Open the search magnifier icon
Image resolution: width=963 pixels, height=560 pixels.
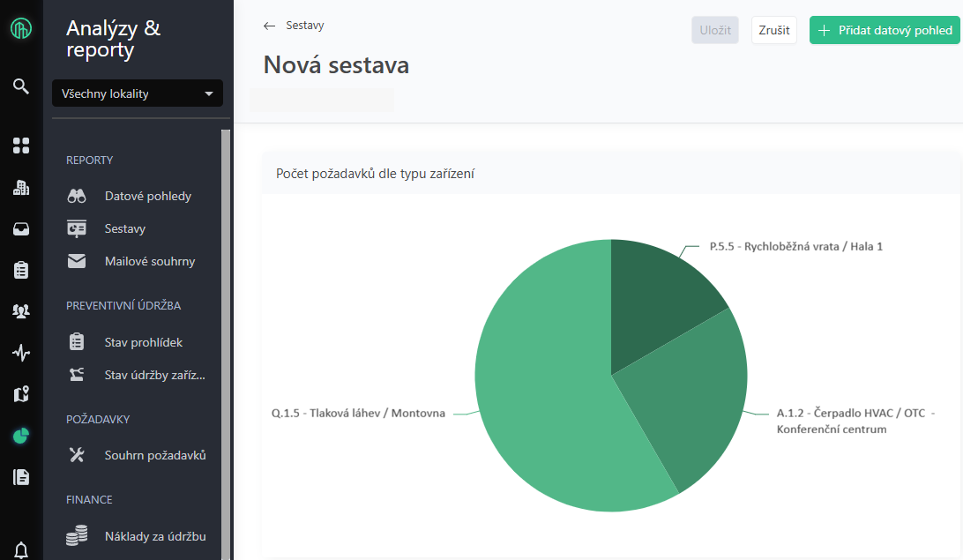pyautogui.click(x=21, y=86)
